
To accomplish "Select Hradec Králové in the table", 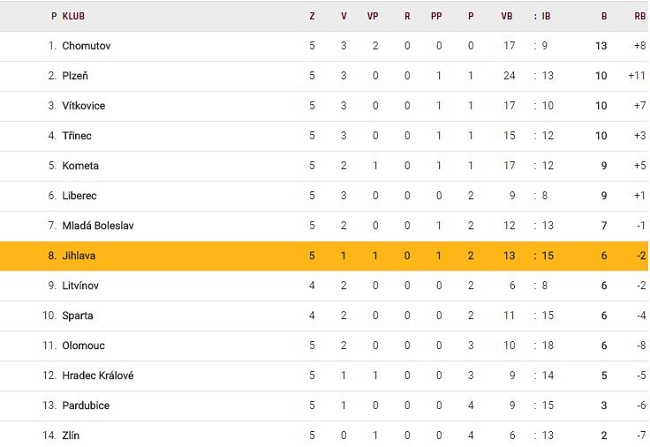I will 98,375.
